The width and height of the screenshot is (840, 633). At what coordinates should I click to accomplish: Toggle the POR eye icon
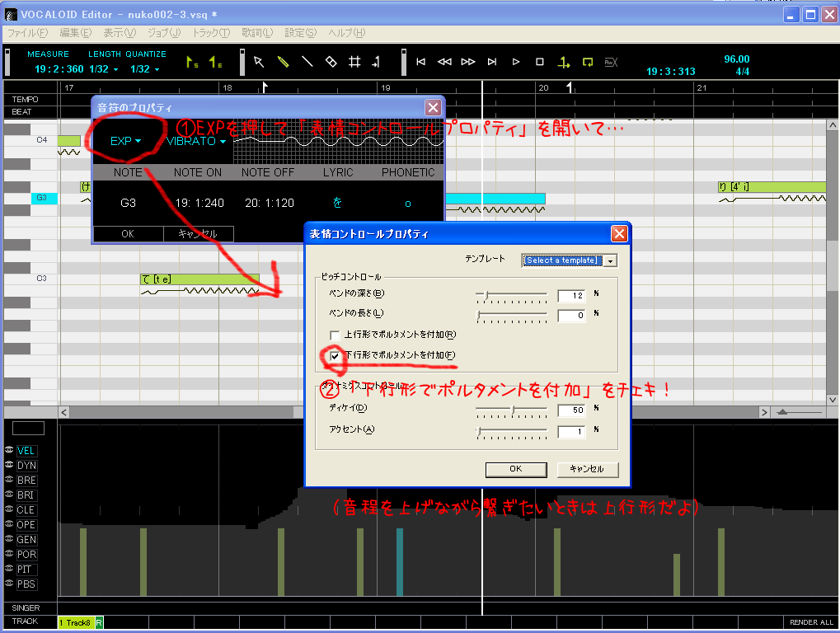(9, 554)
